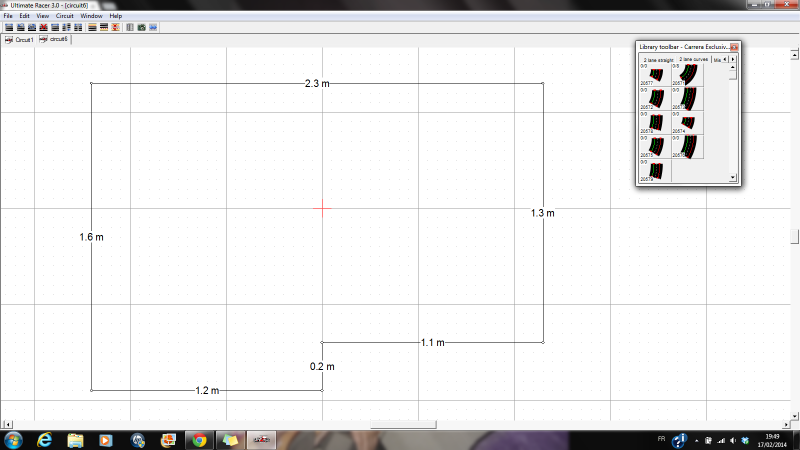The height and width of the screenshot is (450, 800).
Task: Open Internet Explorer from the taskbar
Action: click(x=44, y=439)
